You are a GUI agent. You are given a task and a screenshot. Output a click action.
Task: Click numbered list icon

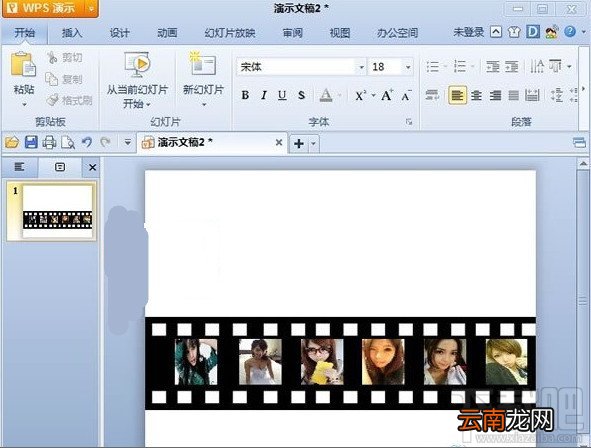point(460,67)
